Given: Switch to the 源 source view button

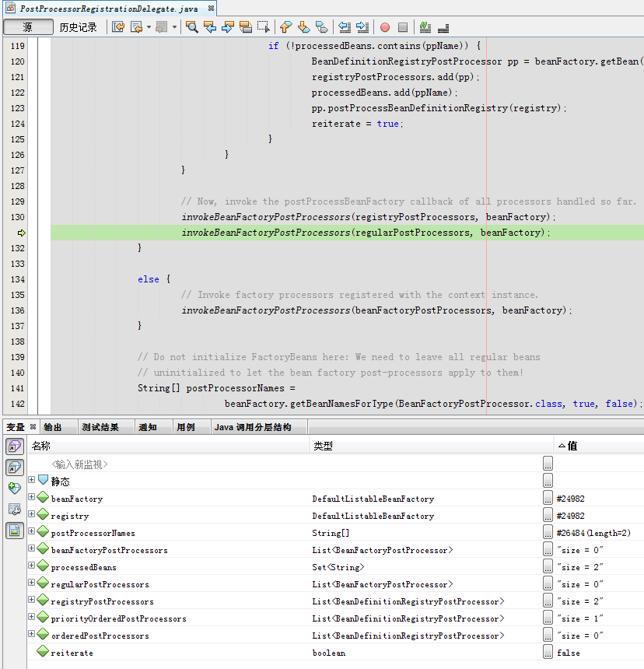Looking at the screenshot, I should point(28,27).
